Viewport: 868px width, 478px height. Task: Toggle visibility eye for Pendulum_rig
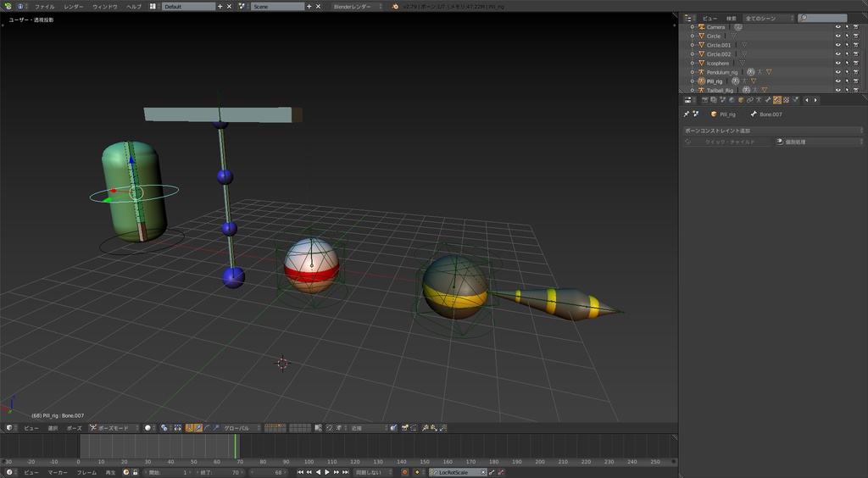tap(837, 72)
